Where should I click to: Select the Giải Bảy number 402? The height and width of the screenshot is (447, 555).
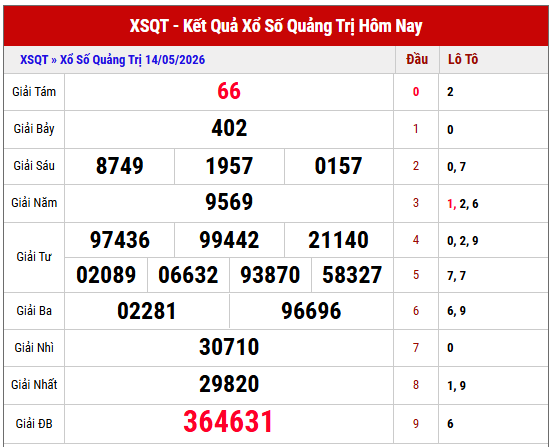(229, 128)
